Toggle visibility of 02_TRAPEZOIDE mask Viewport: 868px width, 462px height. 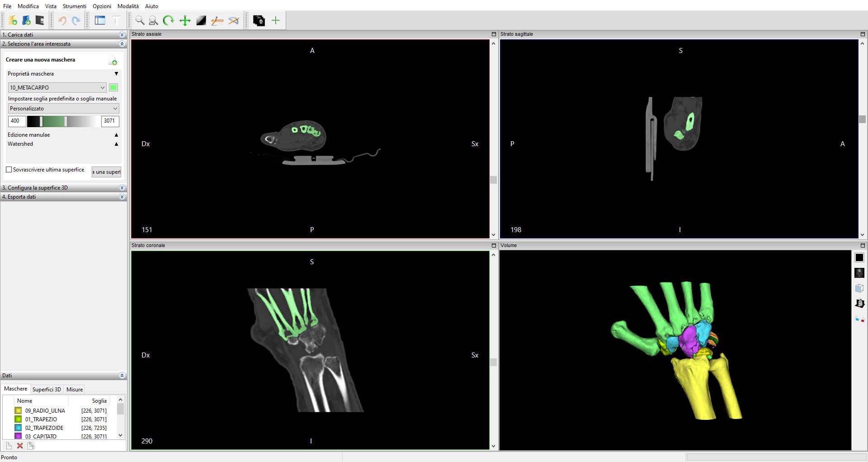(18, 428)
